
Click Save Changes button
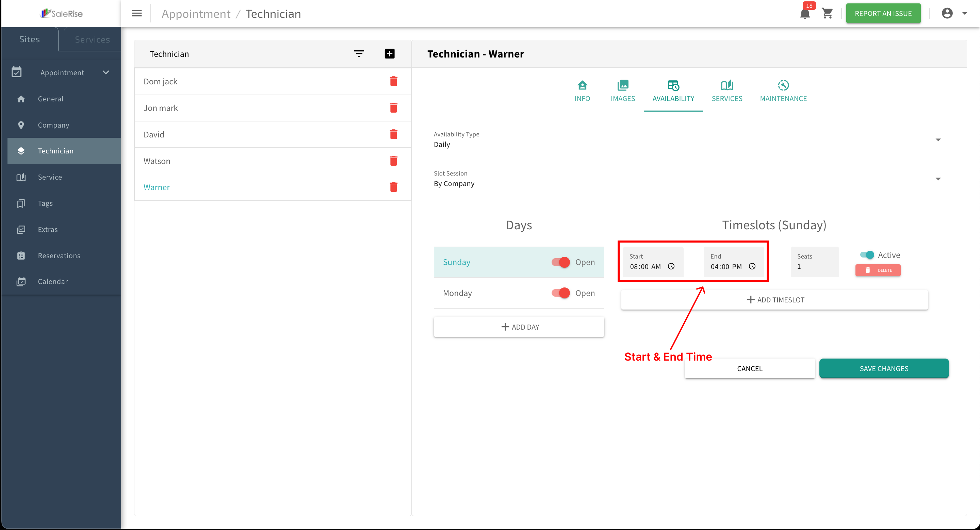tap(884, 368)
